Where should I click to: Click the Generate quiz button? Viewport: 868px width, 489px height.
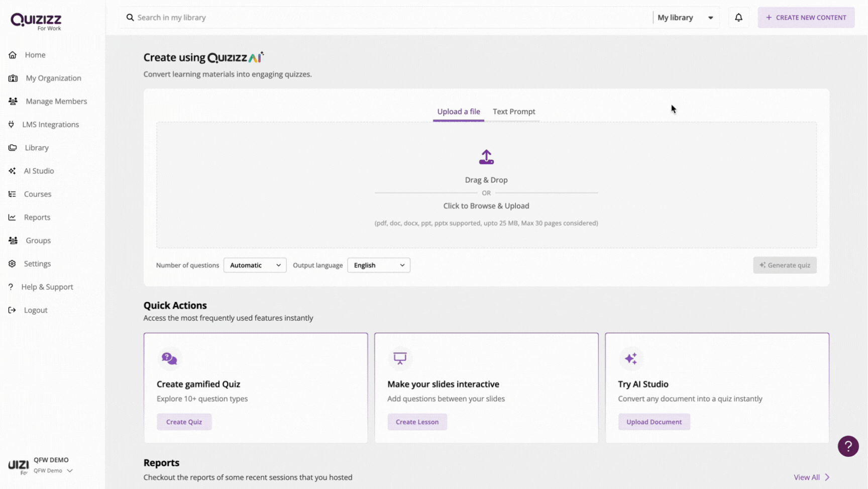[785, 265]
